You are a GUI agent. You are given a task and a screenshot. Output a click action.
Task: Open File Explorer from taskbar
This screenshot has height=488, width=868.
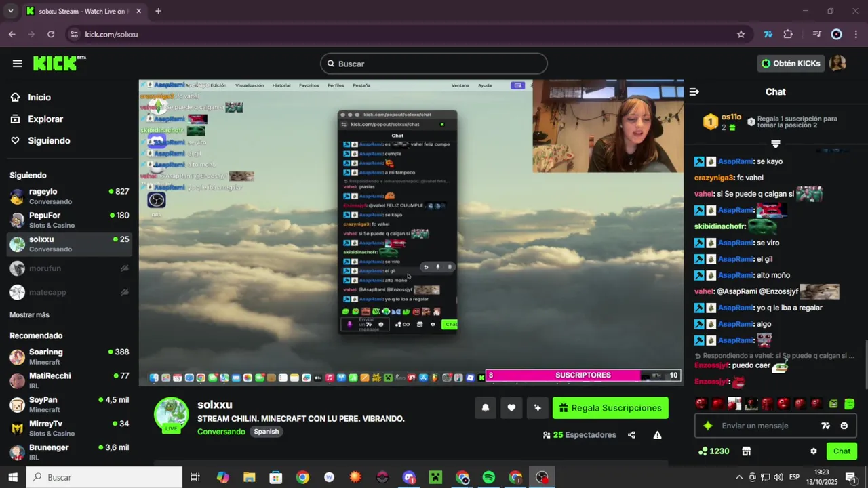point(249,477)
